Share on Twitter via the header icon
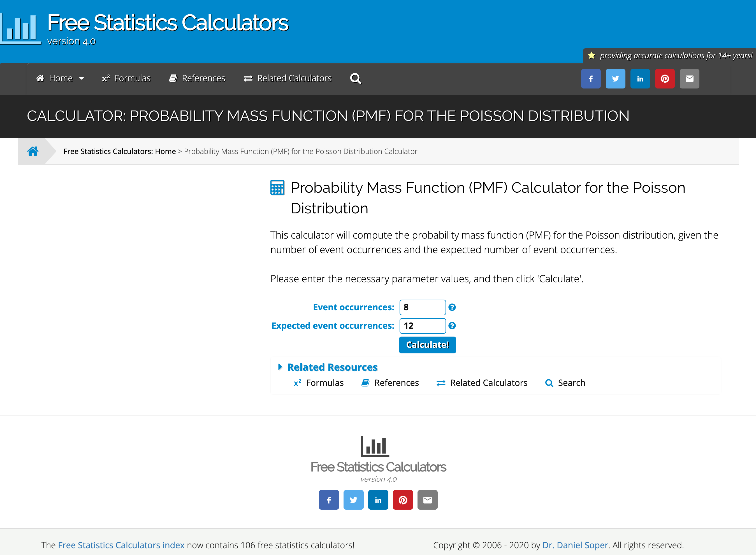This screenshot has height=555, width=756. [615, 79]
